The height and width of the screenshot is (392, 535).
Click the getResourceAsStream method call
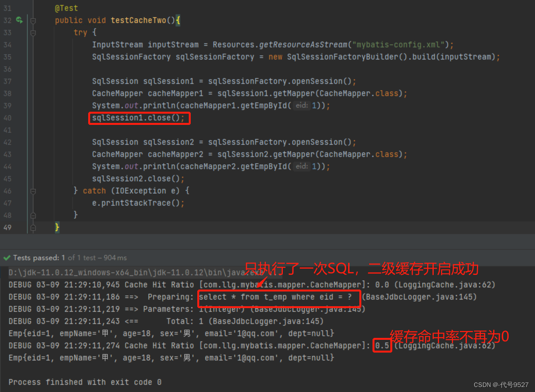point(303,45)
